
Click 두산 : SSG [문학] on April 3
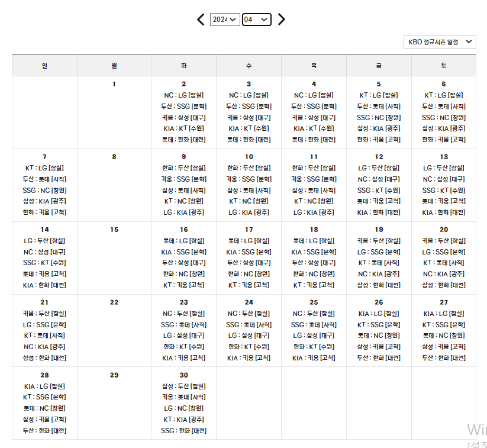(249, 106)
